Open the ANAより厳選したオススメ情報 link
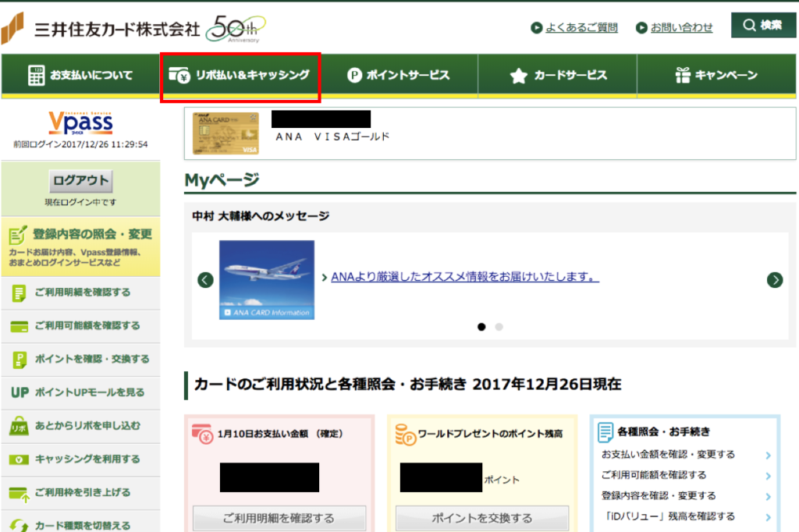This screenshot has height=532, width=799. [x=465, y=277]
